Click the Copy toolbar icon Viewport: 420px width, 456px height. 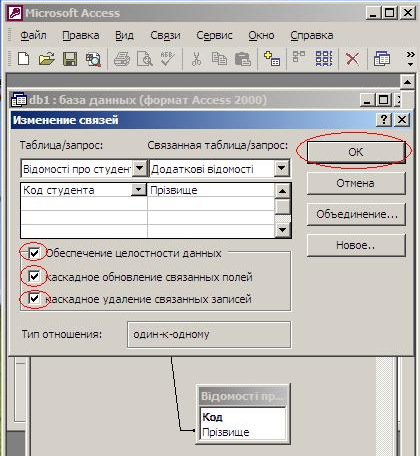click(x=219, y=59)
